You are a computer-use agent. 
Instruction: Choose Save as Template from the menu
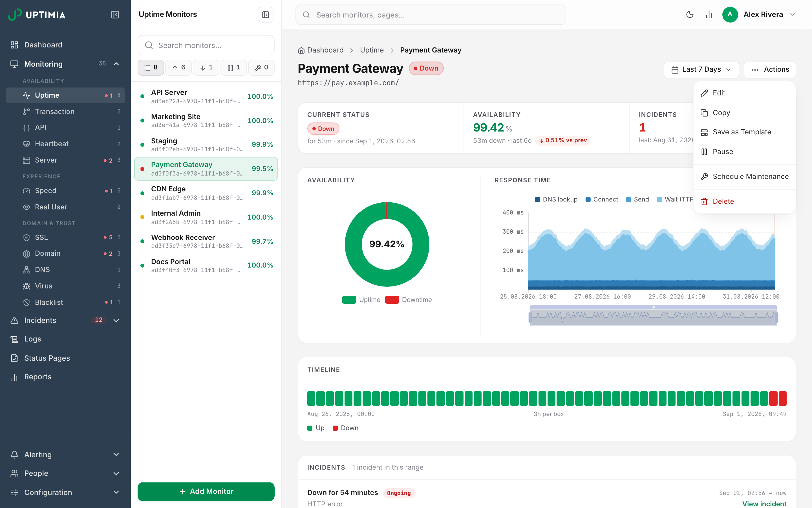click(x=745, y=132)
